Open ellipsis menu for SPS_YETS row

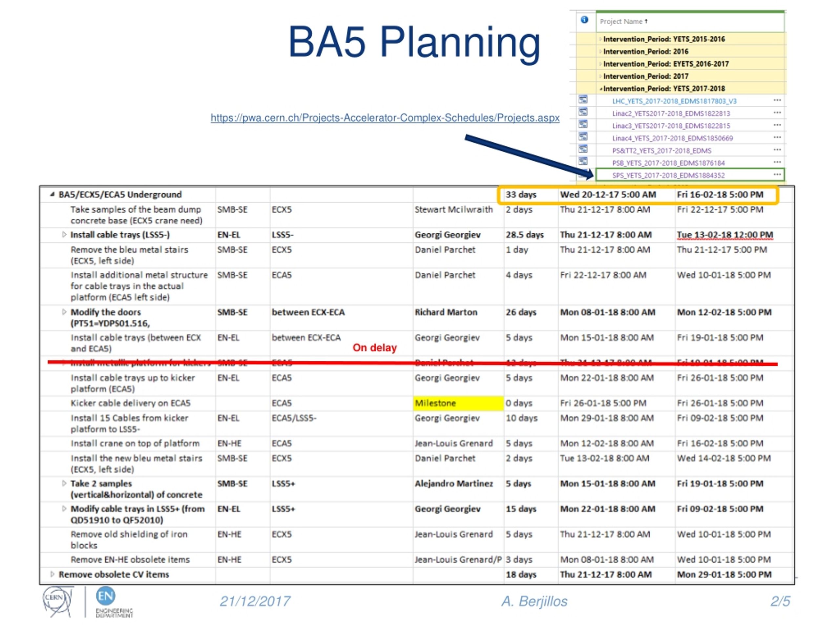point(777,174)
